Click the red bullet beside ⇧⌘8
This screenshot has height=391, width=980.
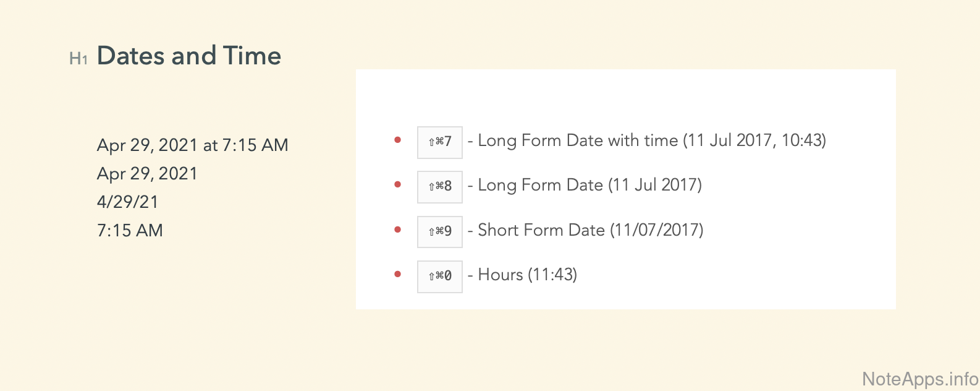coord(398,185)
